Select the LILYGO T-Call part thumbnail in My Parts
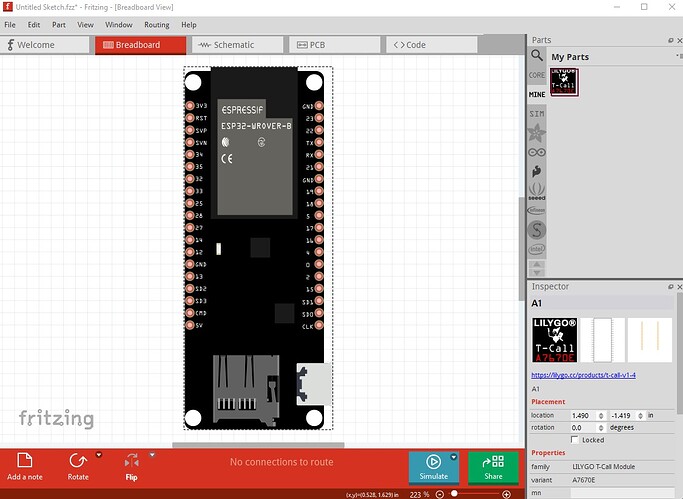 point(566,83)
